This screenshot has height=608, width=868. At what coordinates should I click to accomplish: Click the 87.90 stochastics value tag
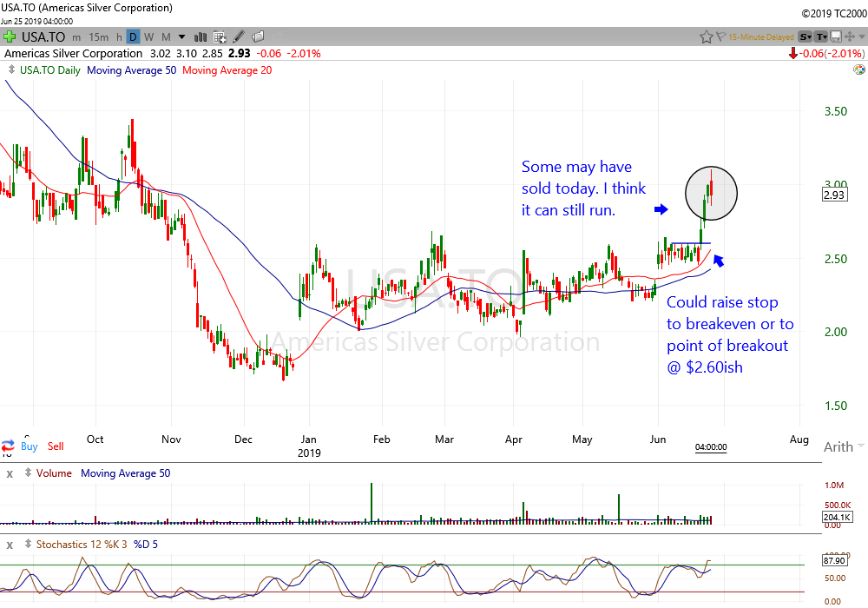click(x=834, y=560)
